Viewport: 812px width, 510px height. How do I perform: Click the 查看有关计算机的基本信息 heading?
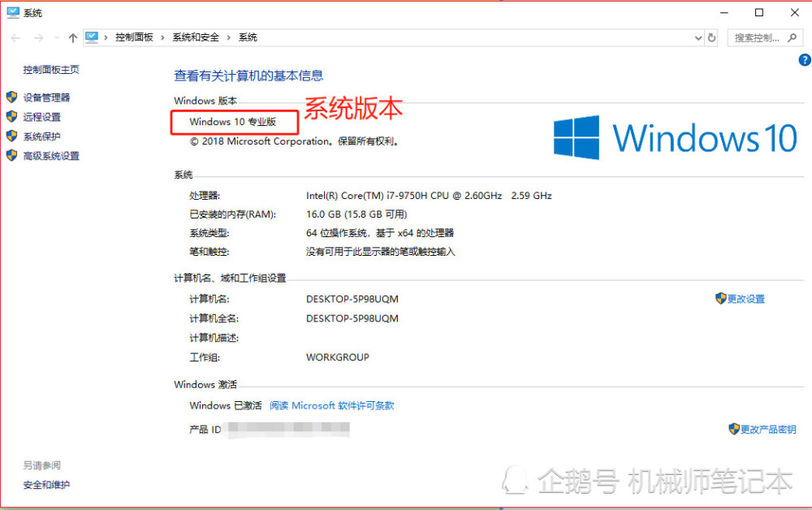pos(248,76)
